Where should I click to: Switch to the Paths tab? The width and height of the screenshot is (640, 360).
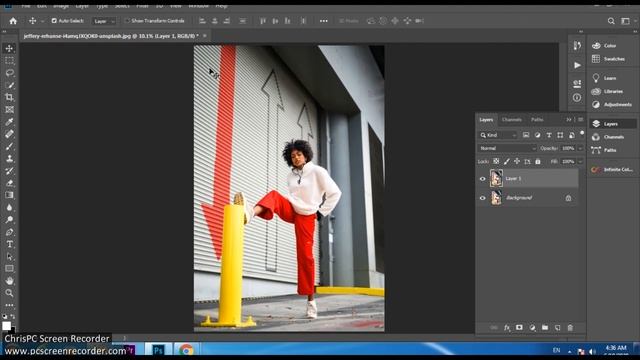[x=537, y=120]
